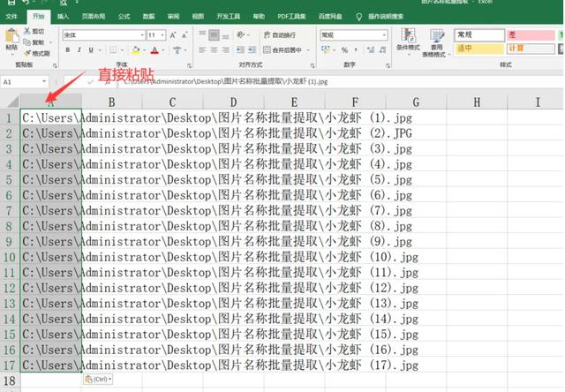Screen dimensions: 565x392
Task: Switch to the Page Layout (页面布局) tab
Action: 94,16
